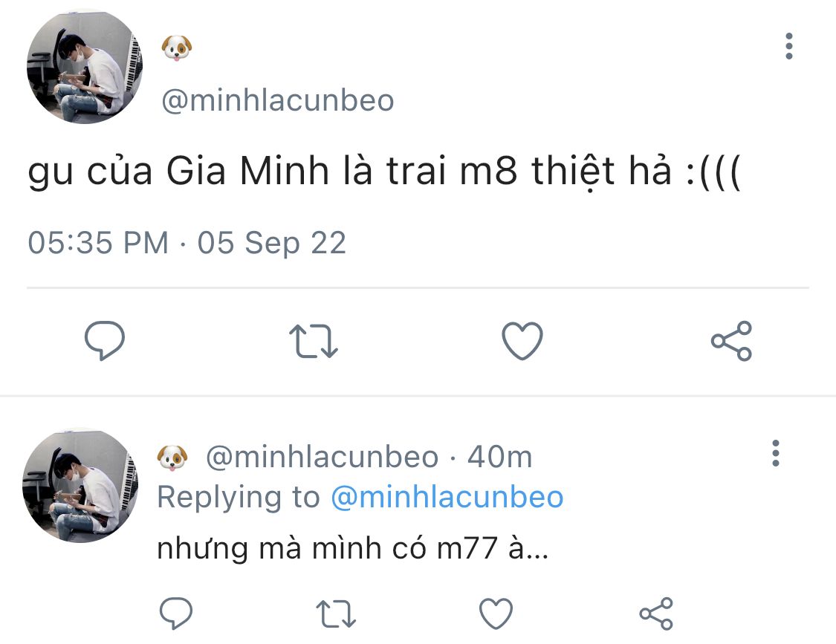Retweet the main tweet
836x644 pixels.
pyautogui.click(x=313, y=341)
